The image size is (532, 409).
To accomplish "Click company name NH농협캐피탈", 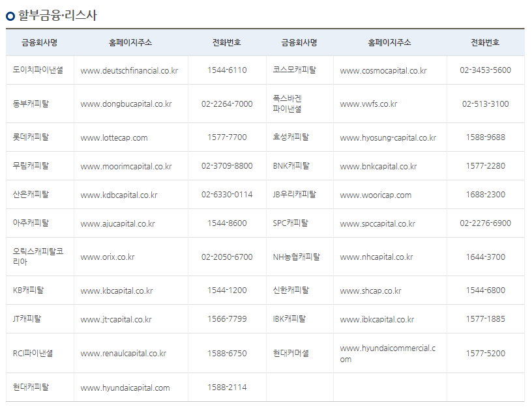I will (296, 257).
